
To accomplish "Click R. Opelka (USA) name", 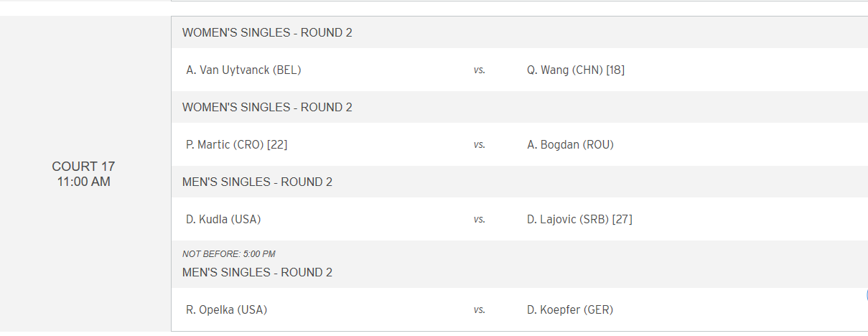I will click(x=226, y=310).
